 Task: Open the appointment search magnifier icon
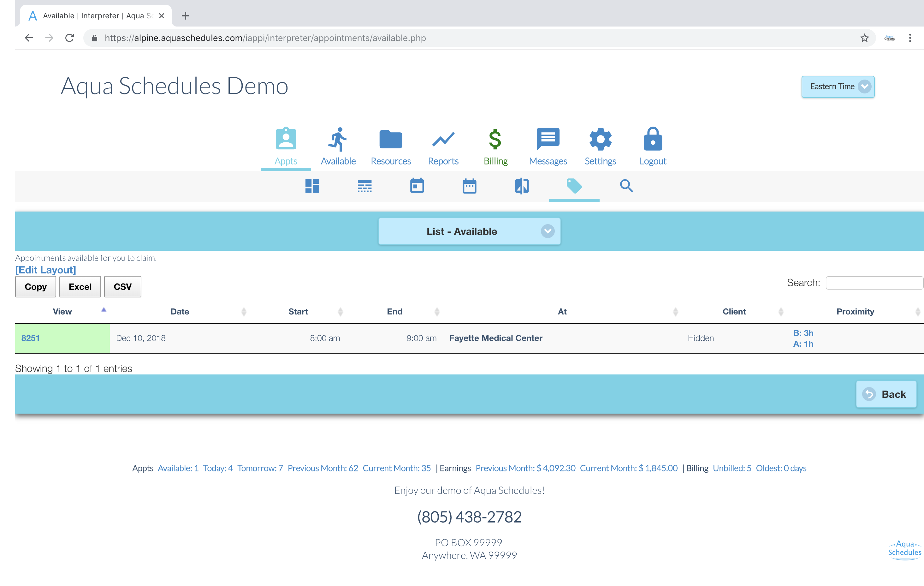coord(626,186)
